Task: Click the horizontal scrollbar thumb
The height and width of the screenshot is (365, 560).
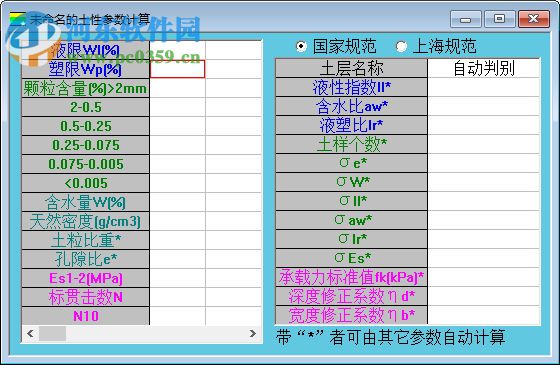Action: pos(52,334)
